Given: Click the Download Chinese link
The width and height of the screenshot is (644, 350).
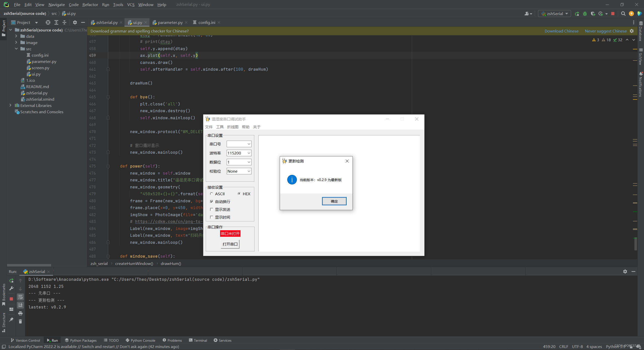Looking at the screenshot, I should [561, 31].
